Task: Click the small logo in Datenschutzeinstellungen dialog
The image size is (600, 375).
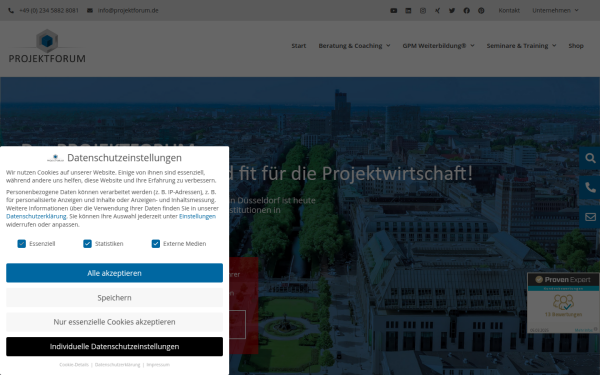Action: point(55,158)
